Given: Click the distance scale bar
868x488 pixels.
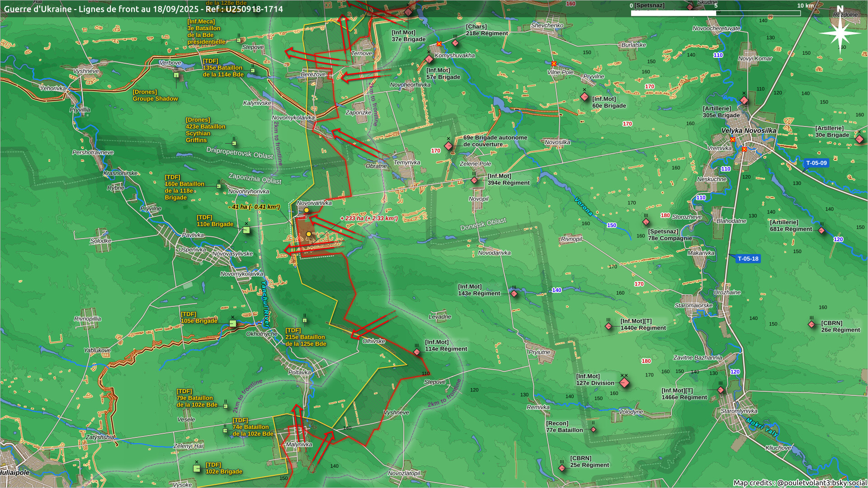Looking at the screenshot, I should pos(715,13).
